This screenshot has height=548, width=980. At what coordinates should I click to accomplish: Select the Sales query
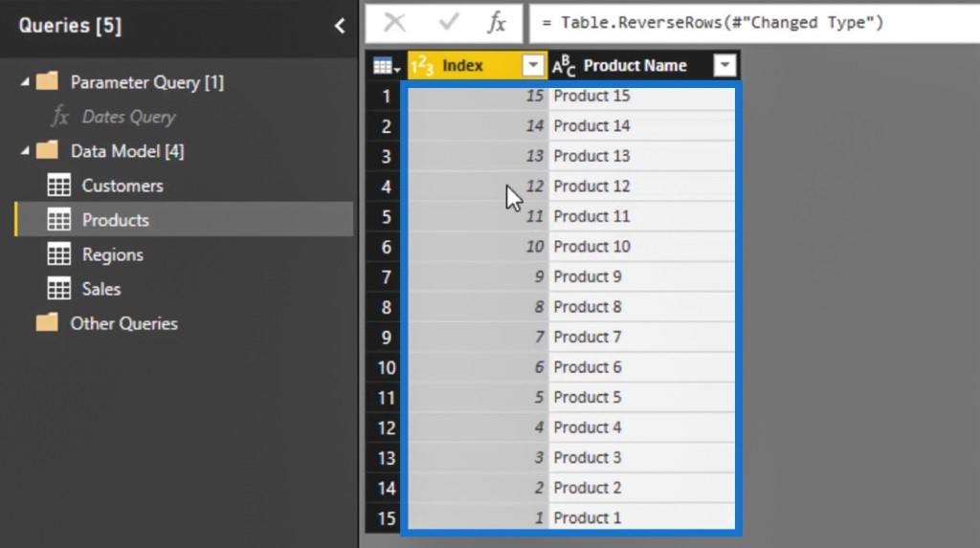(x=101, y=289)
